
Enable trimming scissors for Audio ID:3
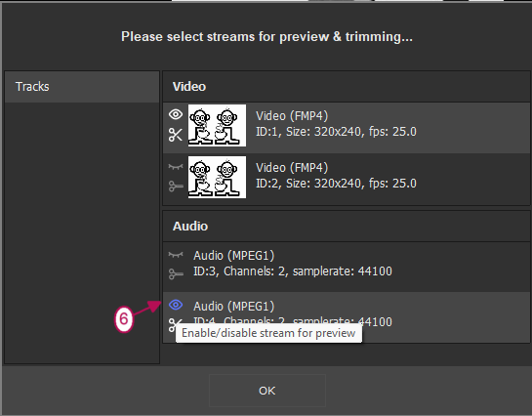pyautogui.click(x=176, y=273)
